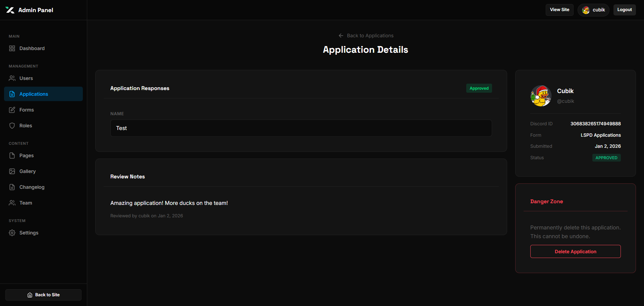Click the Forms pencil icon
Viewport: 644px width, 306px height.
coord(12,110)
